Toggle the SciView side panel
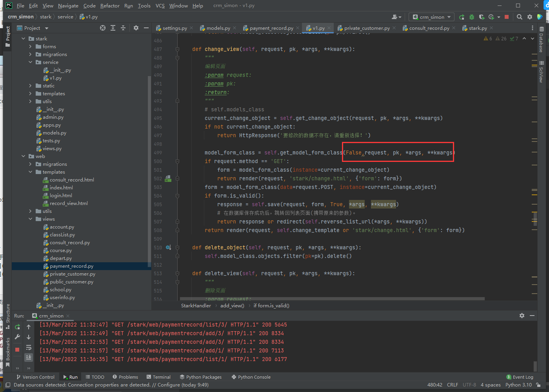The height and width of the screenshot is (392, 549). coord(541,71)
